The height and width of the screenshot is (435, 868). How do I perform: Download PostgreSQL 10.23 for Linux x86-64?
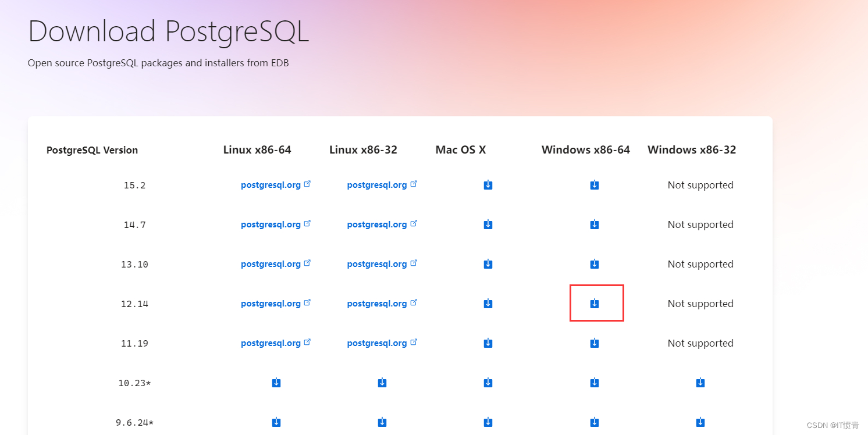(276, 383)
